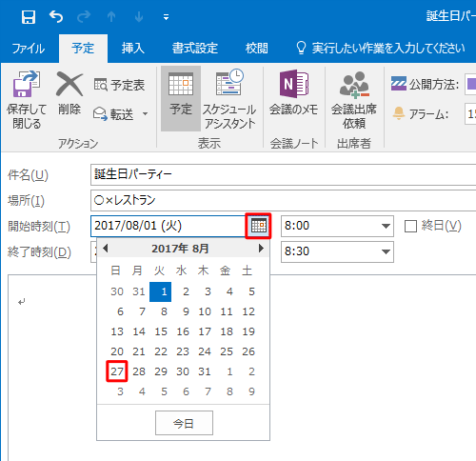Viewport: 476px width, 461px height.
Task: Toggle the 終日 all-day checkbox
Action: (x=410, y=227)
